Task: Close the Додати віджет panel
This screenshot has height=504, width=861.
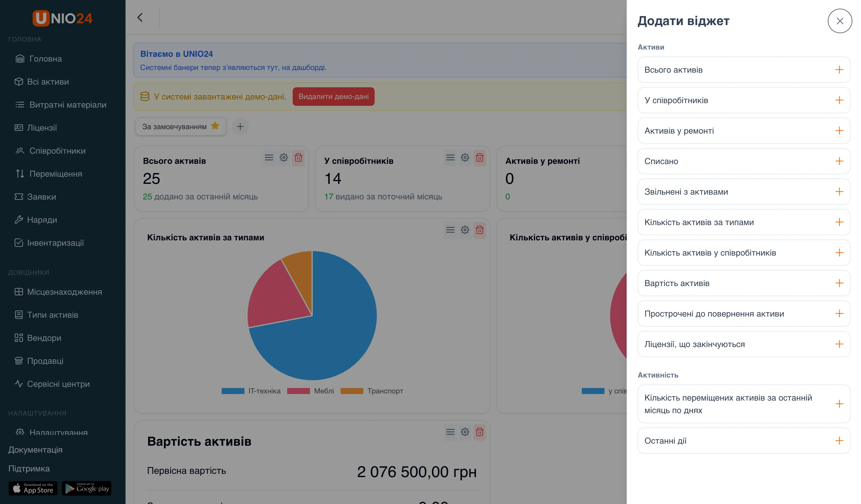Action: [x=839, y=21]
